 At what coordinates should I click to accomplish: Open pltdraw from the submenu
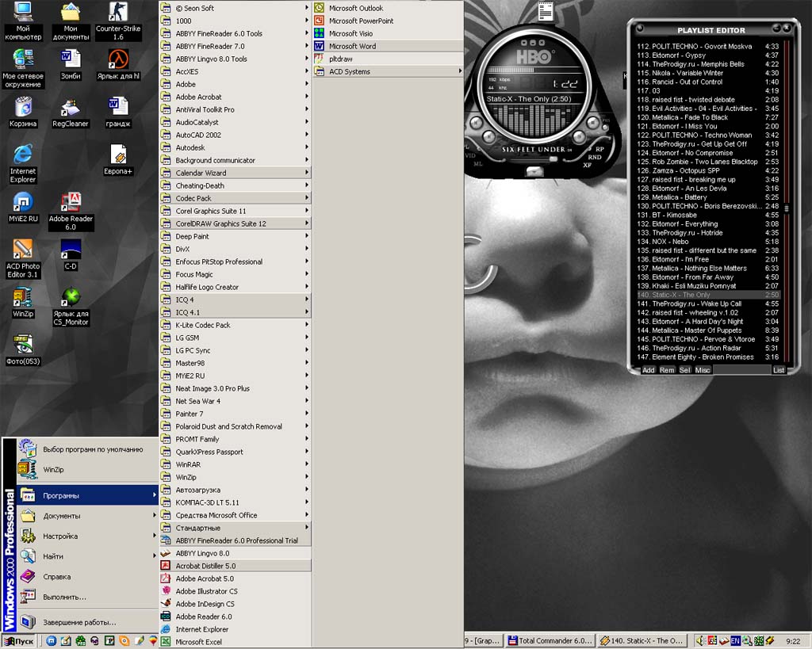[x=388, y=59]
